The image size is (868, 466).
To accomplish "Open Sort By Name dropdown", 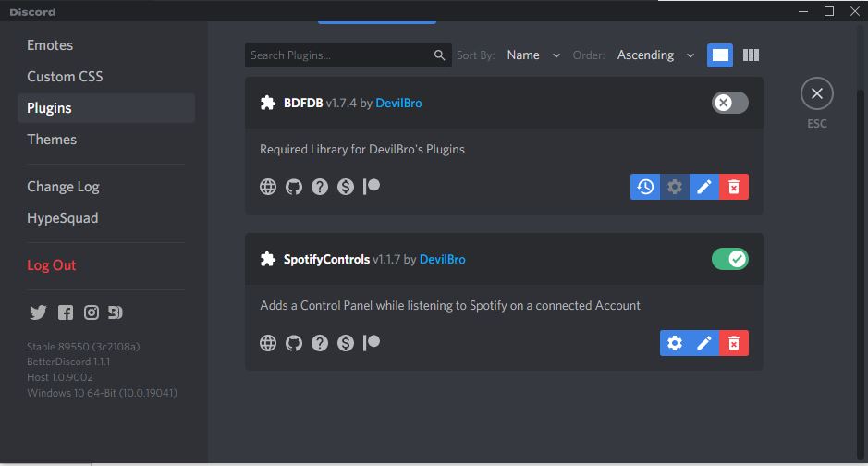I will pyautogui.click(x=533, y=55).
